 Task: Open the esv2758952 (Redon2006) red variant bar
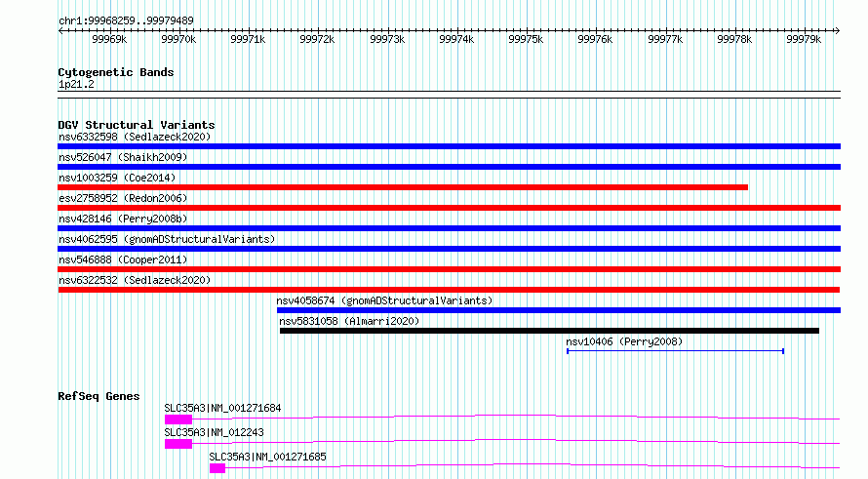pyautogui.click(x=449, y=208)
